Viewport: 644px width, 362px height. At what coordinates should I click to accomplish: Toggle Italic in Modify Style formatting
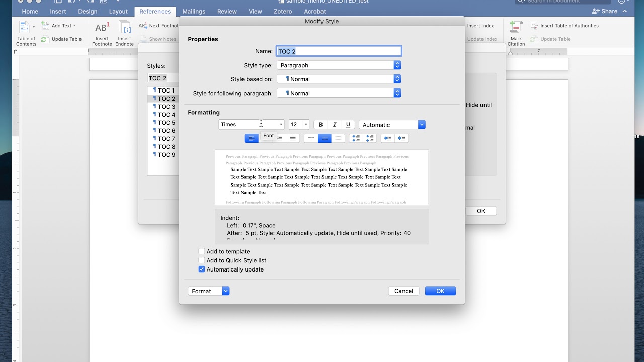pyautogui.click(x=335, y=125)
